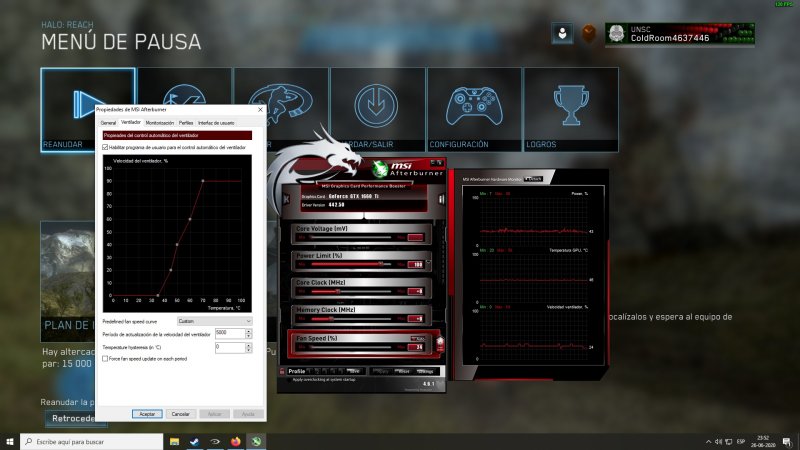The image size is (800, 450).
Task: Select profile slot 5 in Afterburner
Action: 341,371
